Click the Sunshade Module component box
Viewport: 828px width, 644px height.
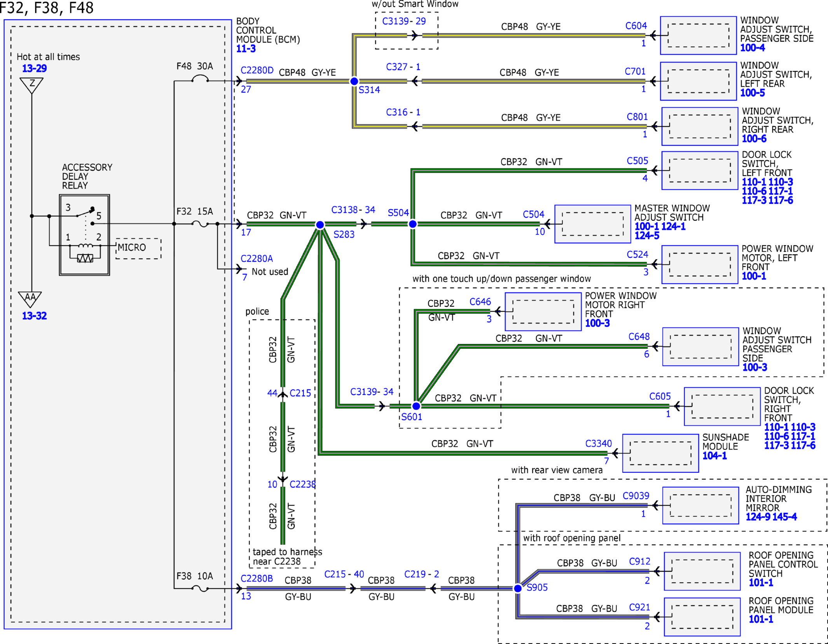tap(660, 453)
